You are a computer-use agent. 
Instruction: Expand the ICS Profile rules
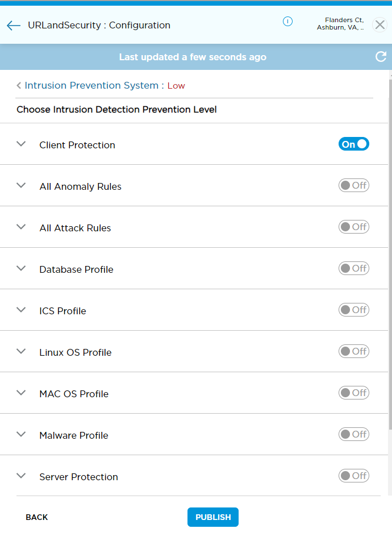21,310
